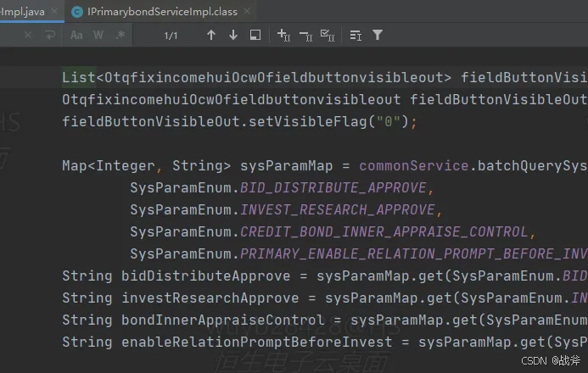
Task: Clear the search field with X
Action: coord(28,36)
